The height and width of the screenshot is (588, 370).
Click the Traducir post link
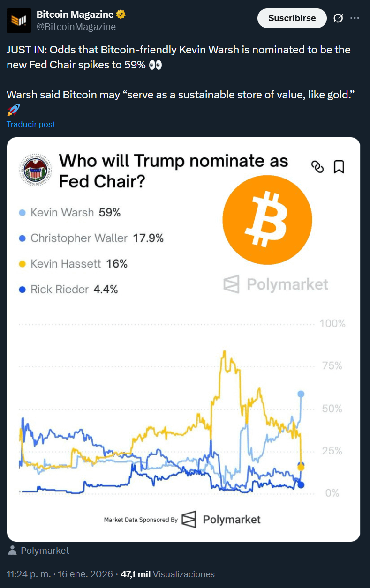click(x=31, y=124)
